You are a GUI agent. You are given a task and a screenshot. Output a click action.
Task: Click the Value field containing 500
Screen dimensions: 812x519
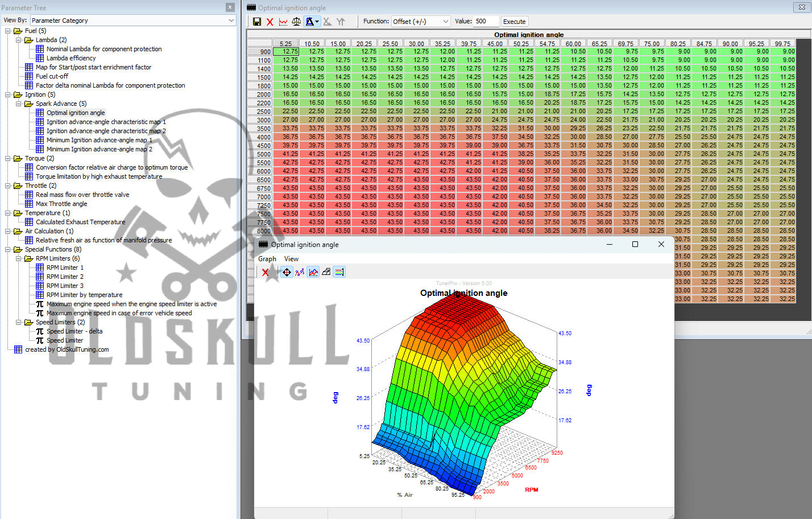click(486, 22)
